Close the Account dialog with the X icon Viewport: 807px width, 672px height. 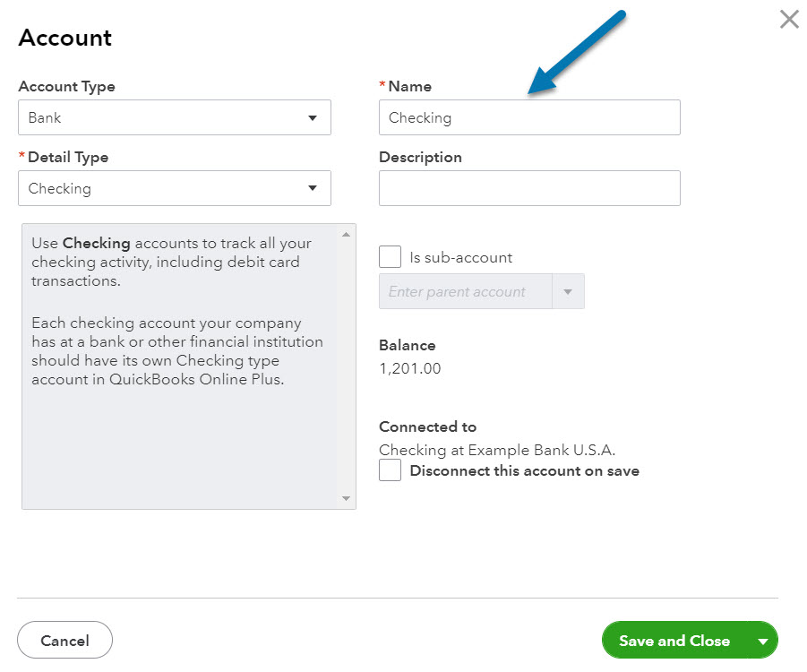(x=788, y=20)
